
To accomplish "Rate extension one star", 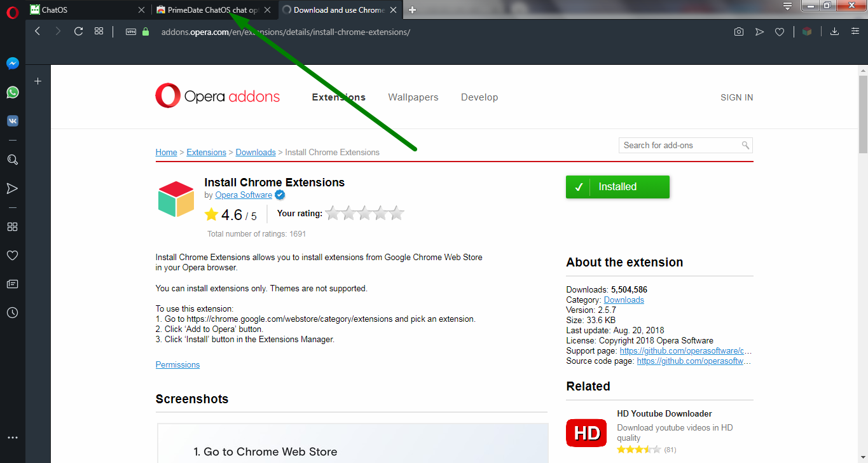I will pos(333,213).
